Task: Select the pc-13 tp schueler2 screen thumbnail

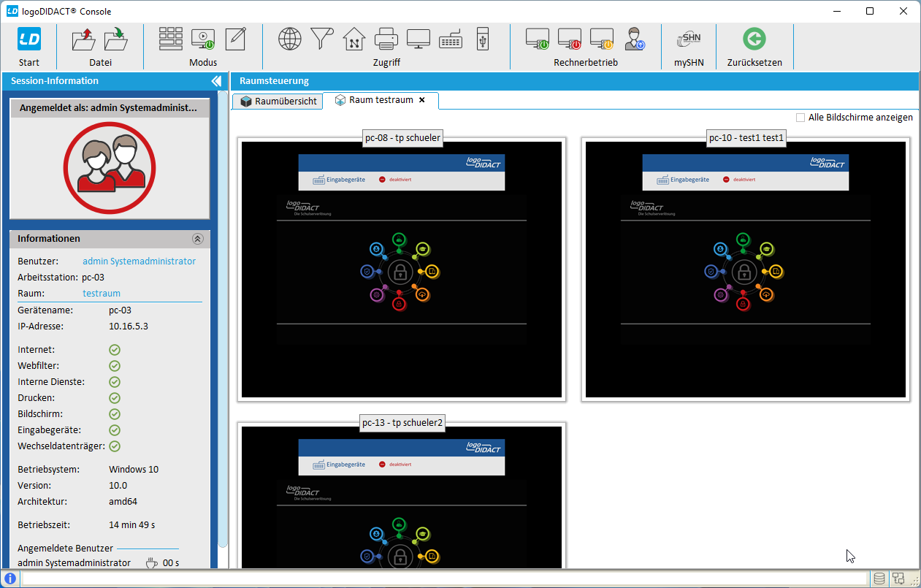Action: coord(402,496)
